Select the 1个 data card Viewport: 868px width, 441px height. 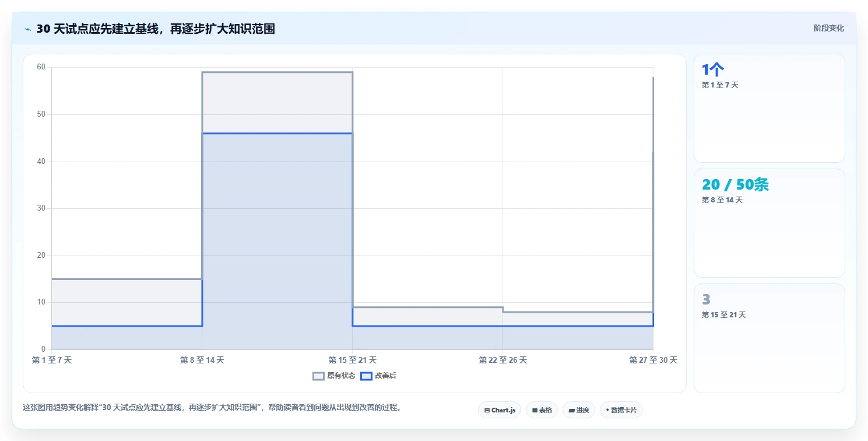pyautogui.click(x=769, y=108)
